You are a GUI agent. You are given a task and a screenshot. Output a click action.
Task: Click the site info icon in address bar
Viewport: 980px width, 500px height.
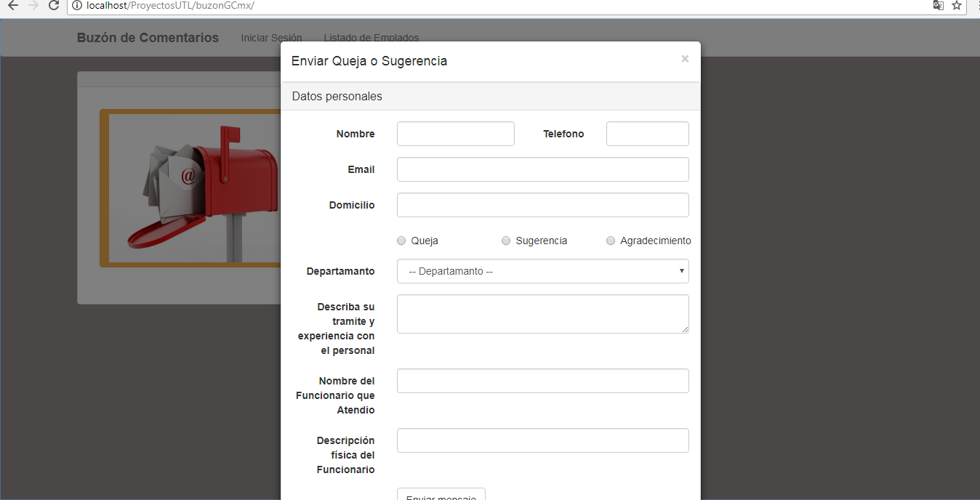77,6
